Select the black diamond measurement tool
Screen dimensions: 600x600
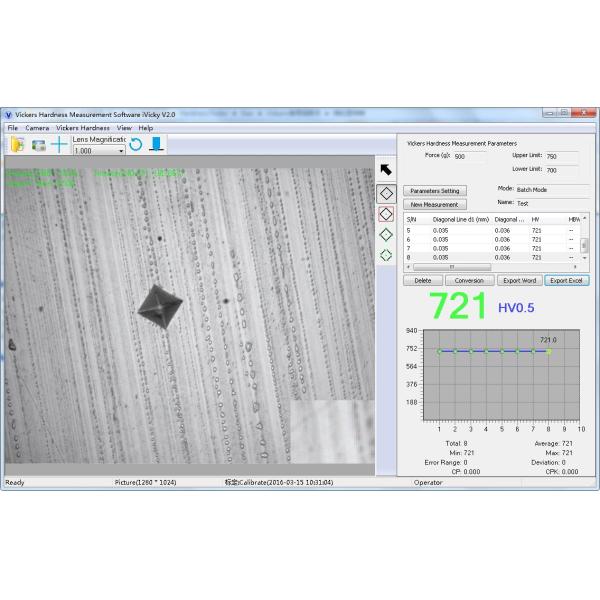(386, 192)
